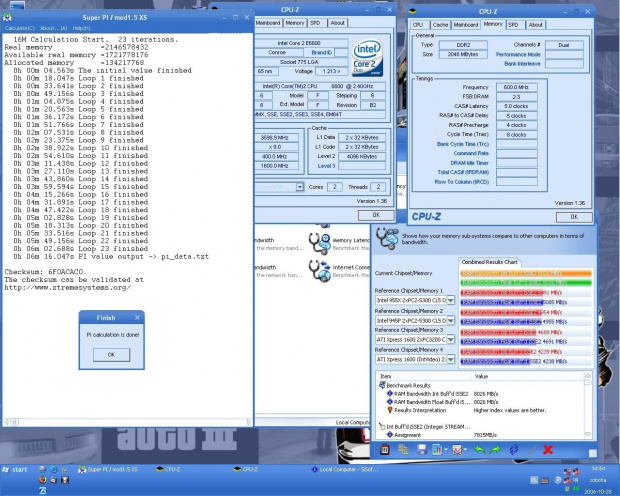This screenshot has height=496, width=620.
Task: Switch to the Mainboard tab in right CPU-Z window
Action: (x=466, y=25)
